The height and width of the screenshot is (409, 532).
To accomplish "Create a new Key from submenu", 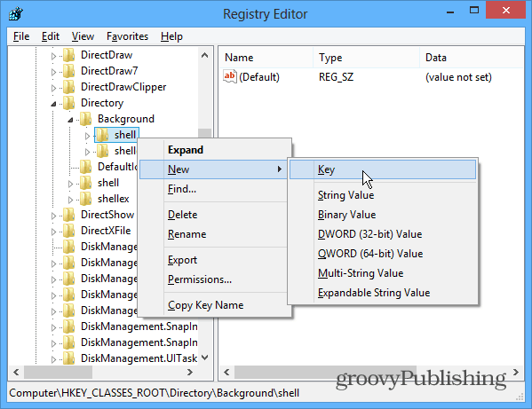I will pyautogui.click(x=383, y=169).
